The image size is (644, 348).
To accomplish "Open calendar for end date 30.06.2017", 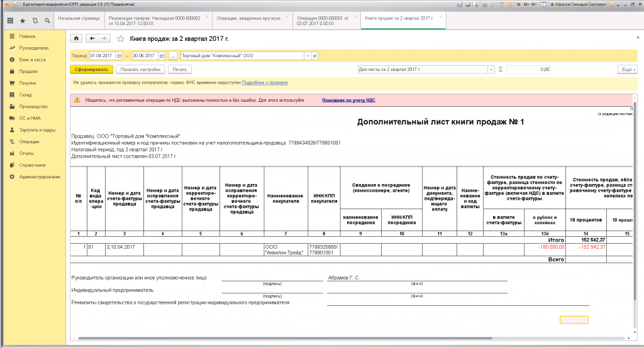I will [x=162, y=56].
